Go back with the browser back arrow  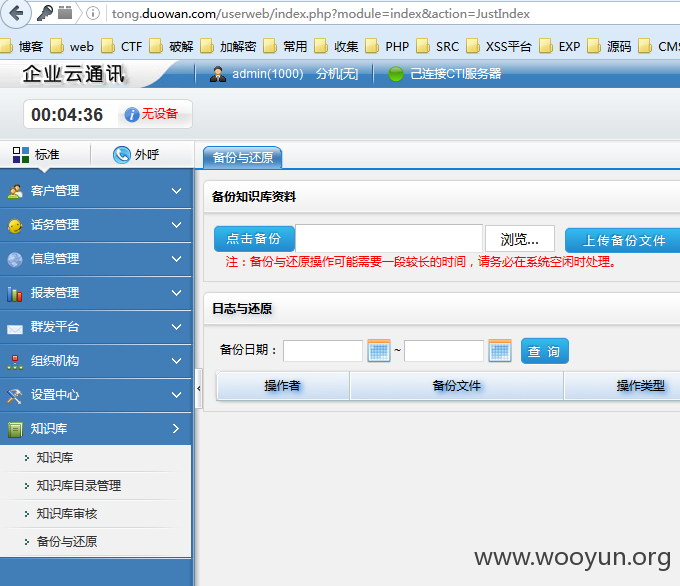(16, 13)
